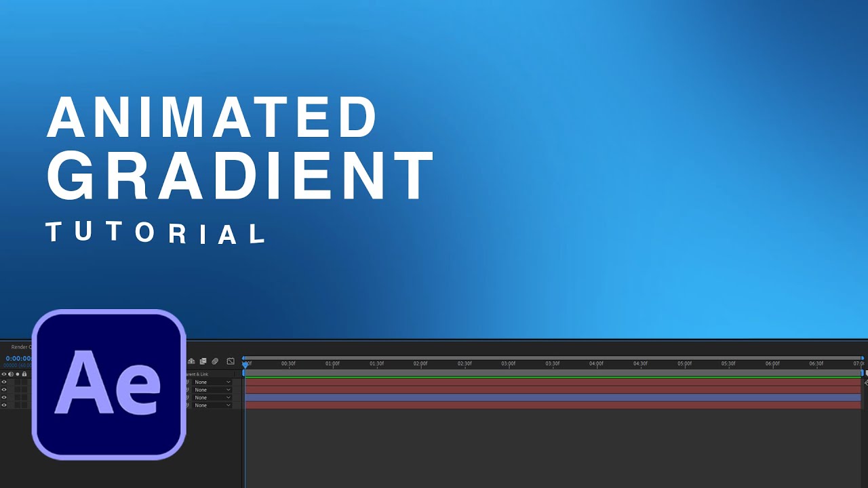Click the blue playhead current-time indicator
868x488 pixels.
point(245,364)
